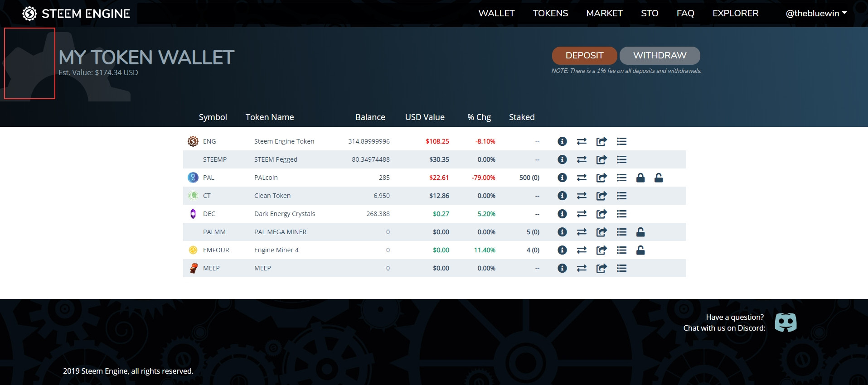Go to the WALLET page
The height and width of the screenshot is (385, 868).
[x=496, y=14]
